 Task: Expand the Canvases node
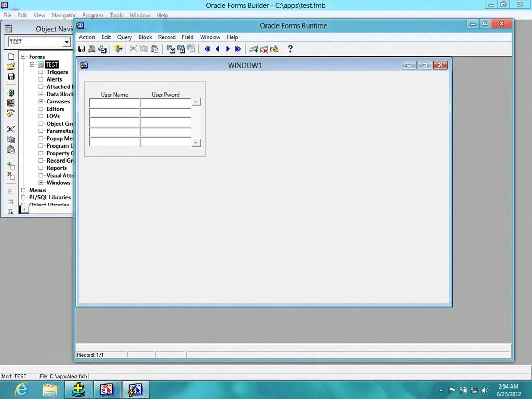[x=41, y=101]
